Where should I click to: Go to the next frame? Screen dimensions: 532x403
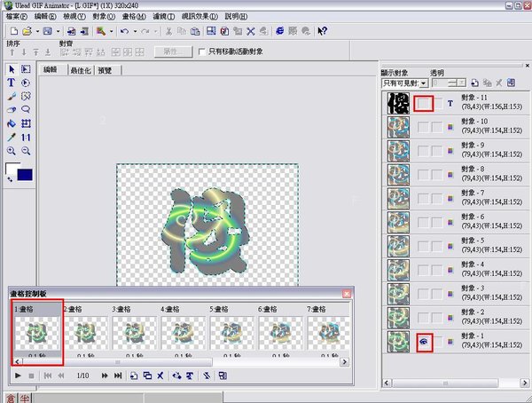105,375
